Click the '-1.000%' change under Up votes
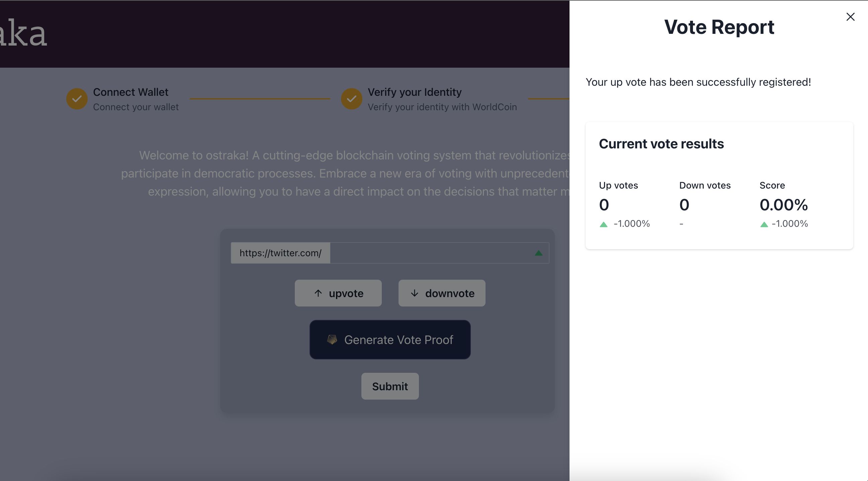The width and height of the screenshot is (868, 481). [x=631, y=224]
